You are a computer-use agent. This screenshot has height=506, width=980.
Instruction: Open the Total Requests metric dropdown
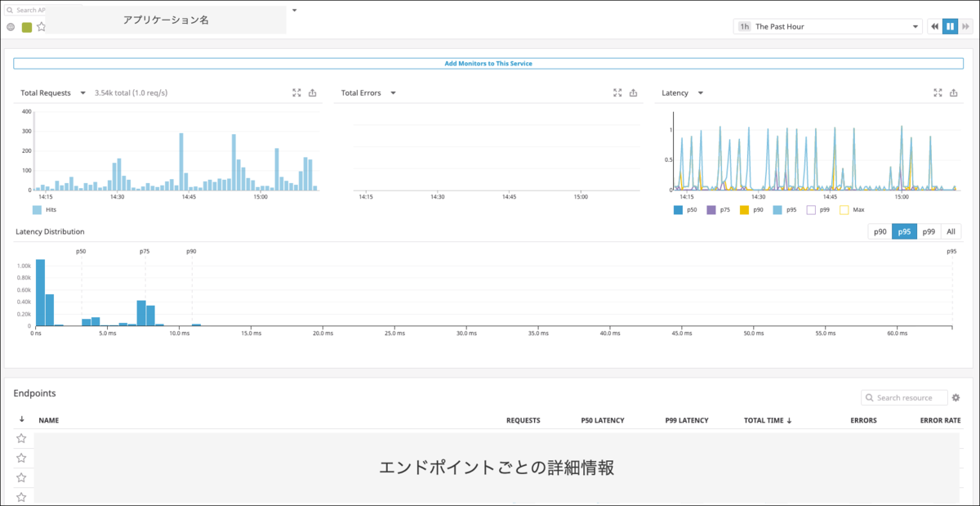tap(82, 93)
